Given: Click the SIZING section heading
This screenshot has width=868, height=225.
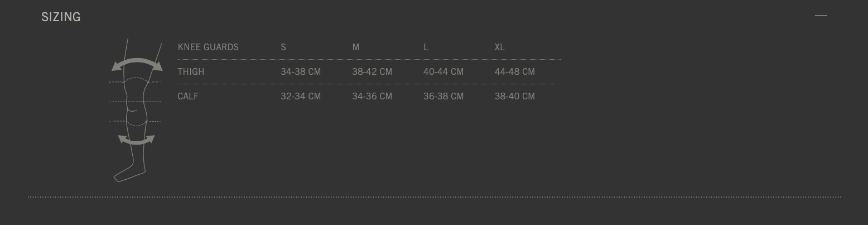Looking at the screenshot, I should (61, 17).
